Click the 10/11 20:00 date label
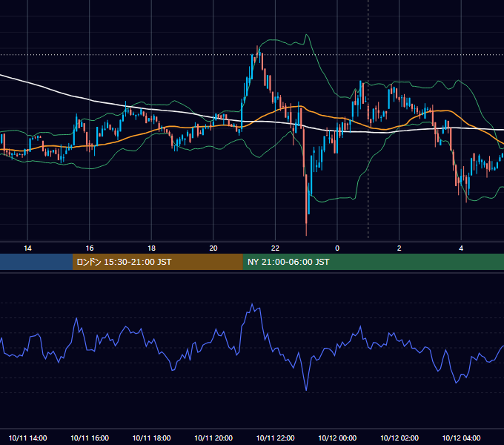This screenshot has height=445, width=504. (213, 438)
